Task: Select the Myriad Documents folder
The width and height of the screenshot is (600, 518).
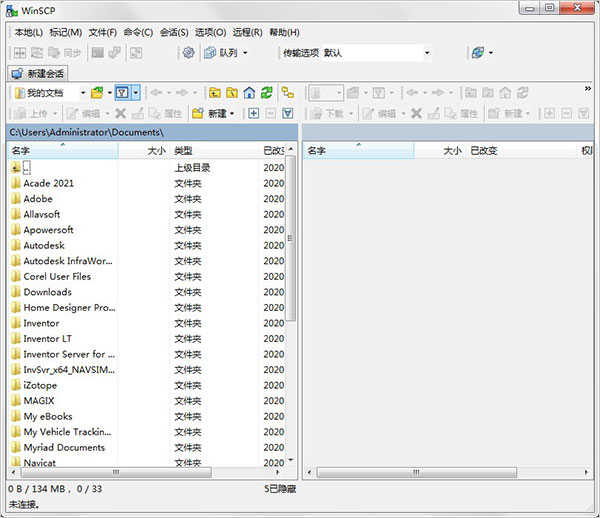Action: (146, 447)
